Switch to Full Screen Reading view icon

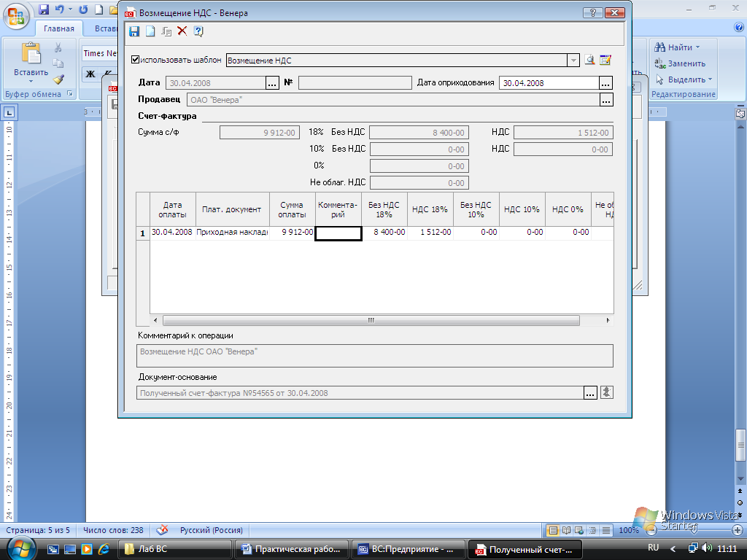coord(566,530)
